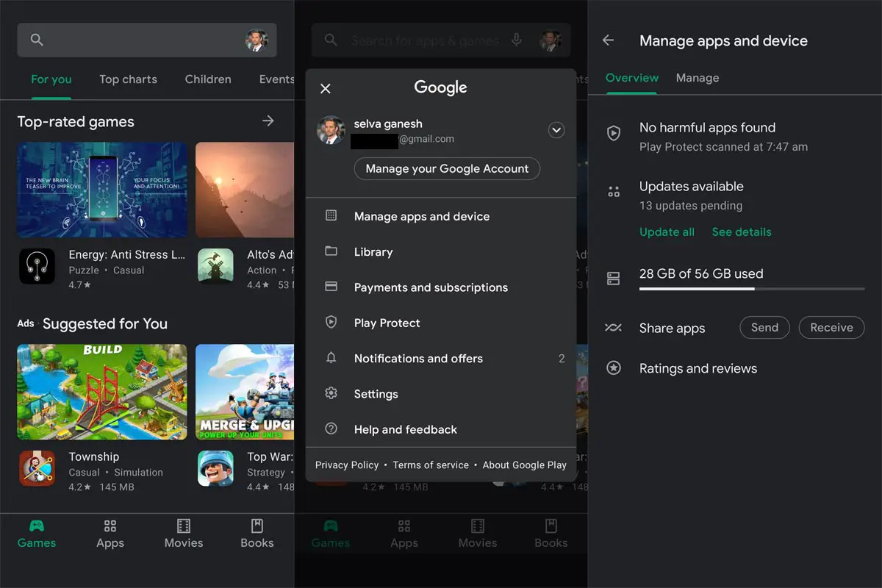Tap the Top-rated games arrow
Image resolution: width=882 pixels, height=588 pixels.
tap(268, 121)
